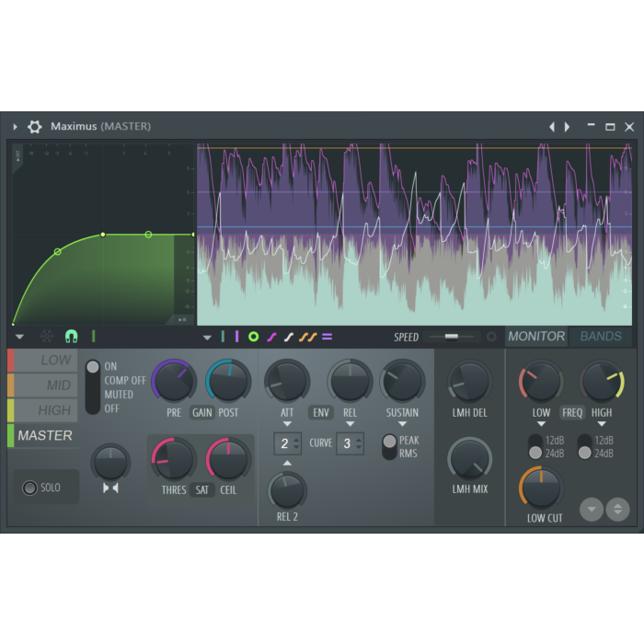Adjust the SPEED slider

coord(452,337)
